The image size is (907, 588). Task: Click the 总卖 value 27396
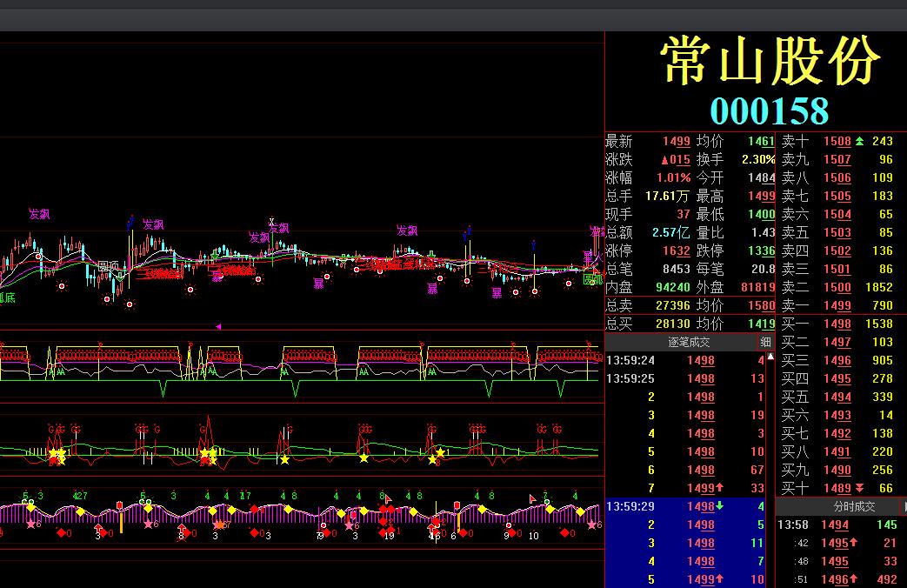(673, 305)
